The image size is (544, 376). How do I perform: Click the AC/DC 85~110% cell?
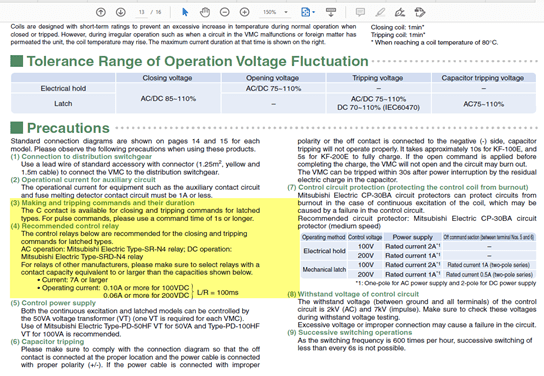[x=168, y=99]
